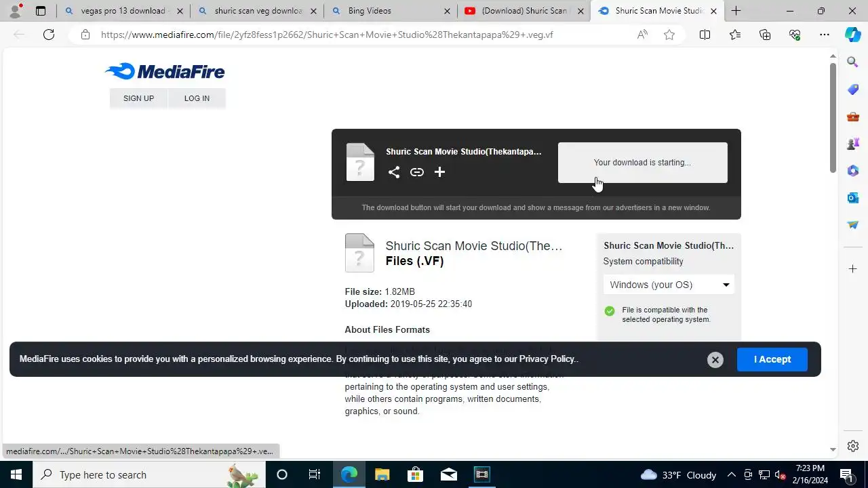
Task: Open Collections icon in toolbar
Action: (x=765, y=35)
